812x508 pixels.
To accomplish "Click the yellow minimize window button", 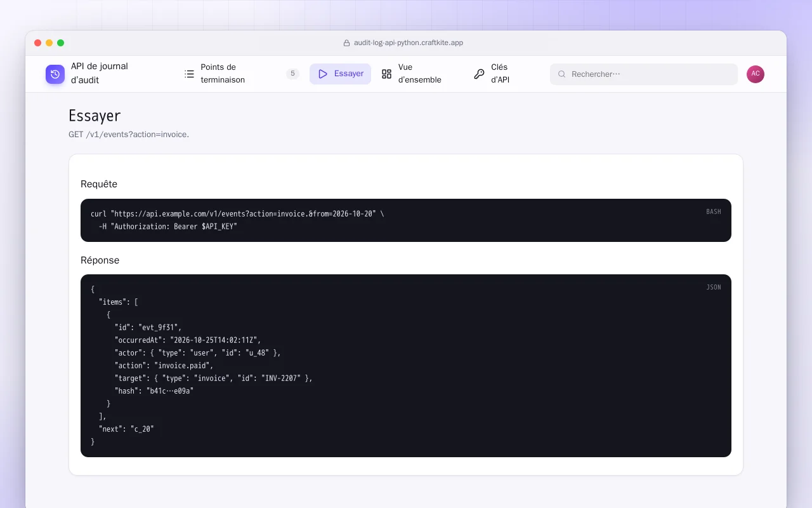I will click(x=49, y=43).
